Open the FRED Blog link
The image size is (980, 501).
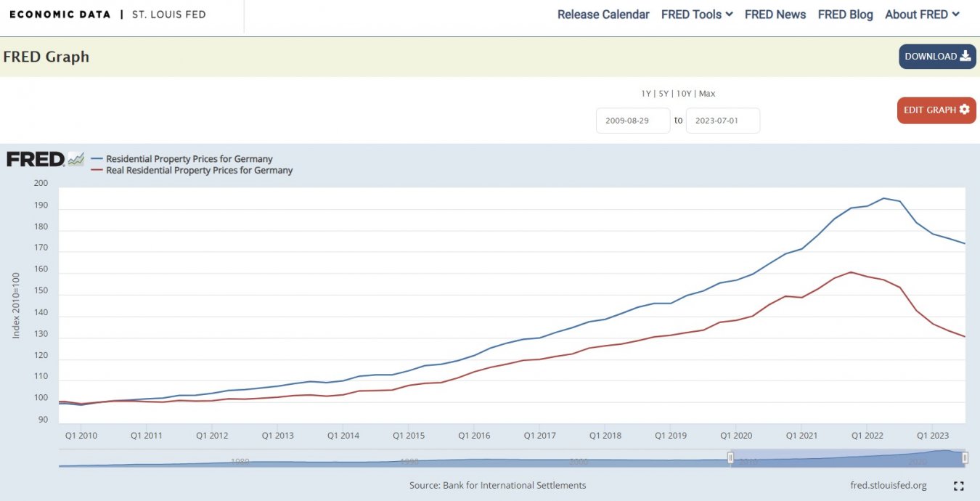[845, 15]
